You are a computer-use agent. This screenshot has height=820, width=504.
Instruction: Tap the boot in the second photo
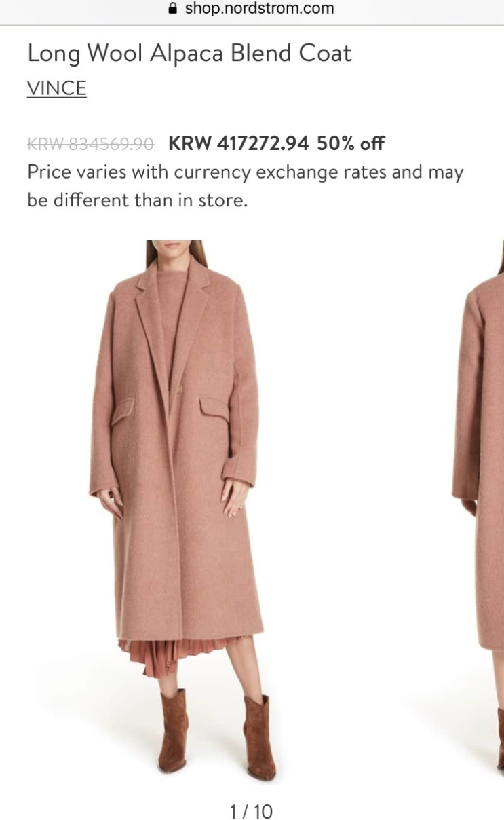coord(500,740)
